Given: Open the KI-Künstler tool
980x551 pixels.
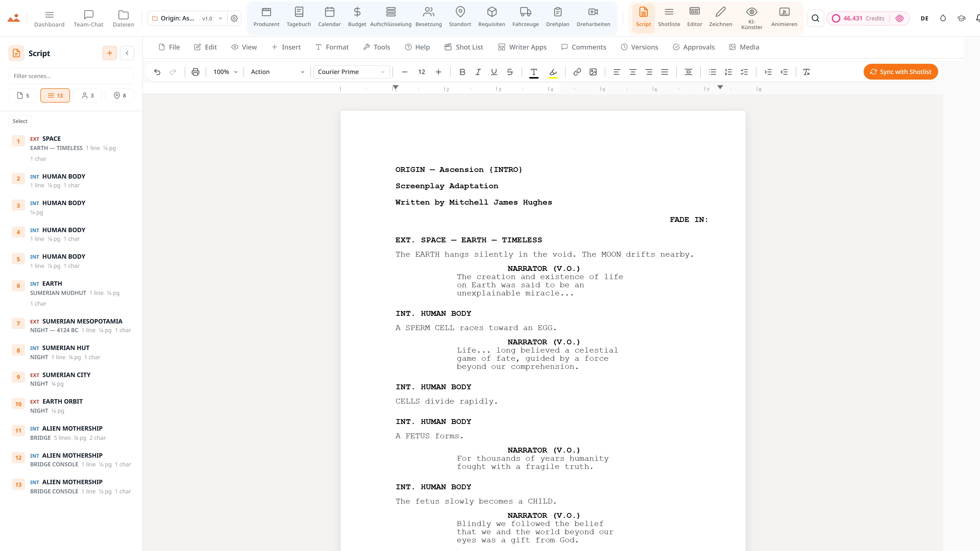Looking at the screenshot, I should (752, 18).
